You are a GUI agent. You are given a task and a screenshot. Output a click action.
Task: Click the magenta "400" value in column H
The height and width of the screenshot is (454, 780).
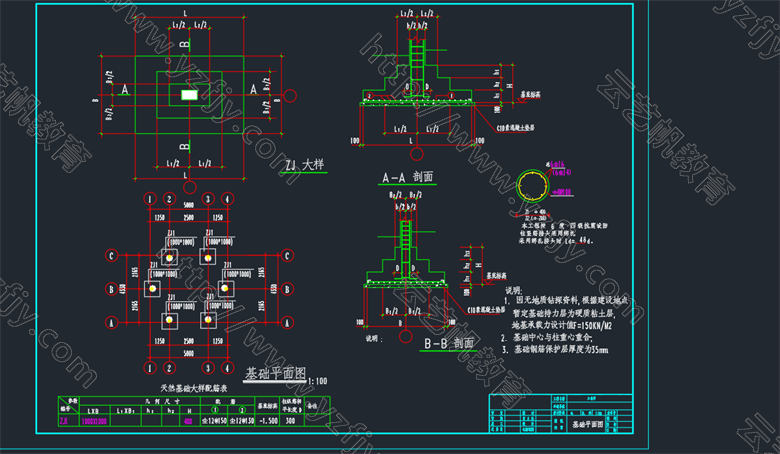coord(188,421)
